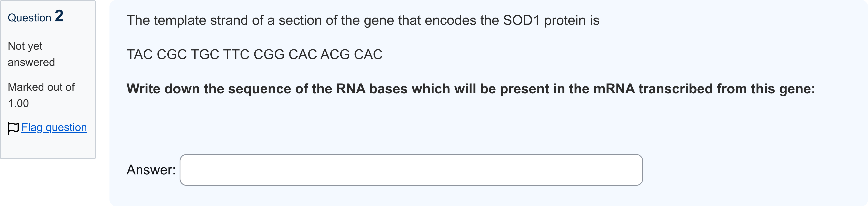Click the 1.00 mark value
The height and width of the screenshot is (220, 868).
[18, 103]
